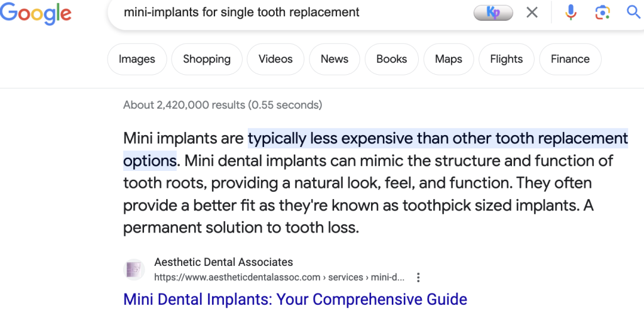Screen dimensions: 644x318
Task: Go to the Maps filter
Action: pyautogui.click(x=448, y=59)
